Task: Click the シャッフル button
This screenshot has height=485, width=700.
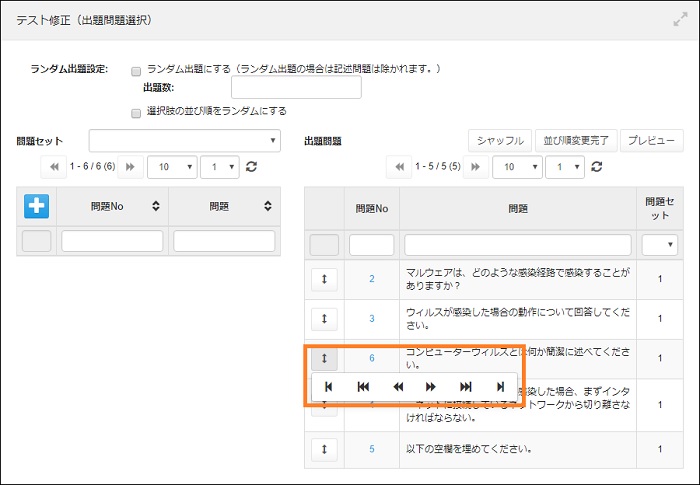Action: pos(500,140)
